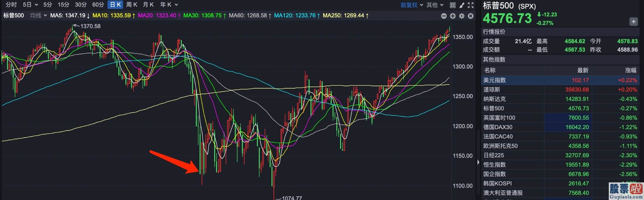Switch to 30分 chart interval
The width and height of the screenshot is (644, 200).
click(x=81, y=5)
